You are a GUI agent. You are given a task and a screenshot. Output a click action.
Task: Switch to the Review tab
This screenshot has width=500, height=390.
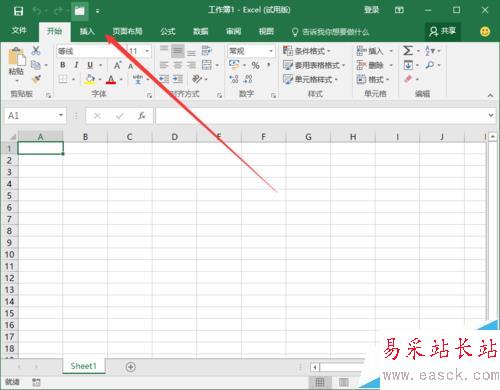tap(233, 32)
